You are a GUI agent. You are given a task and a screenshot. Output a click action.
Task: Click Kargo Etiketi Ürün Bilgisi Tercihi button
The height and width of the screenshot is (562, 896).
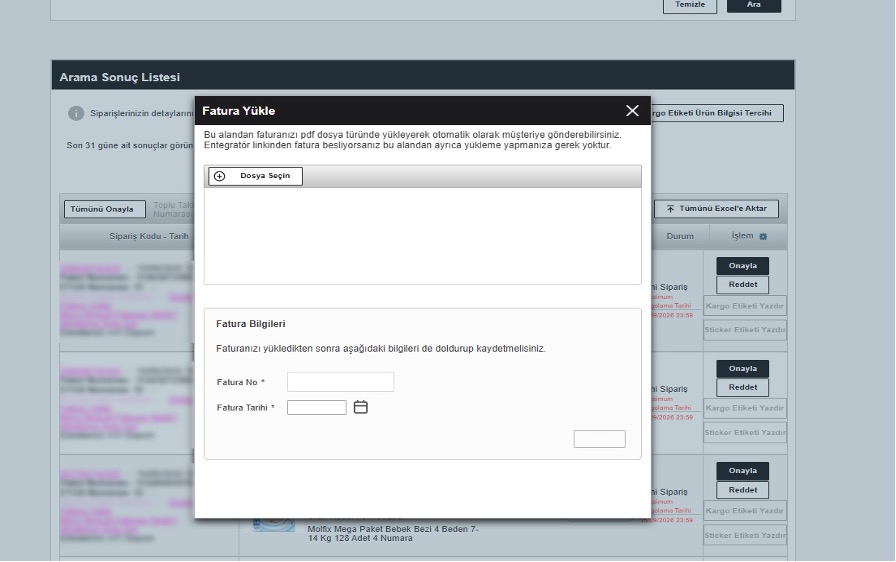pyautogui.click(x=717, y=113)
